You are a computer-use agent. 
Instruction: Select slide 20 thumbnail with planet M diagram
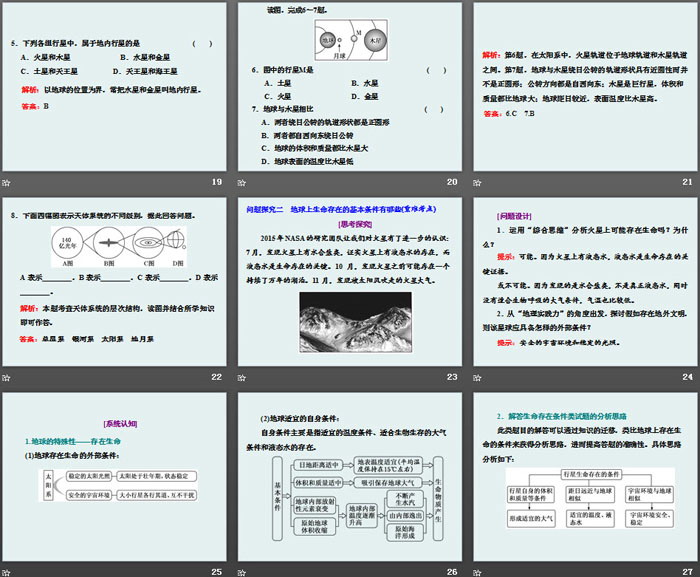(x=350, y=87)
